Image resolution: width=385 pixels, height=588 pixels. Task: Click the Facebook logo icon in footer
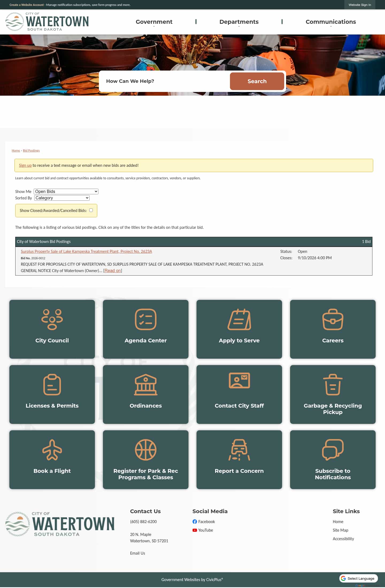(x=195, y=521)
